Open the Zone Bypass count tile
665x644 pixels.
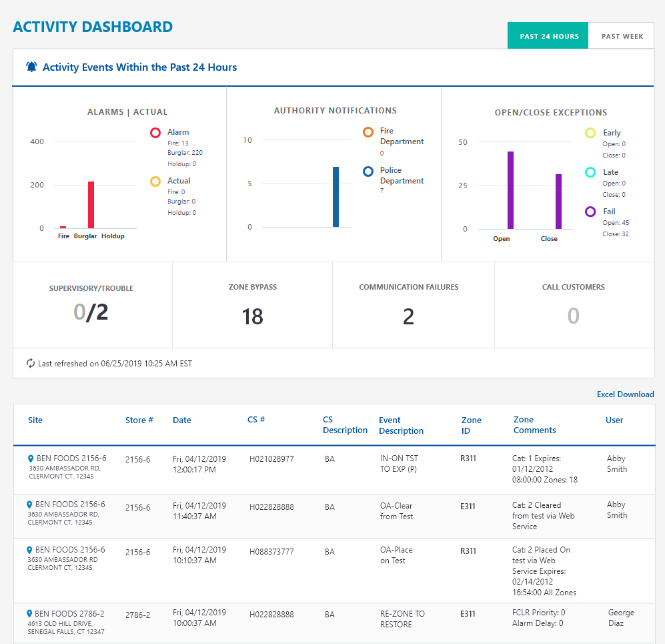[x=252, y=306]
